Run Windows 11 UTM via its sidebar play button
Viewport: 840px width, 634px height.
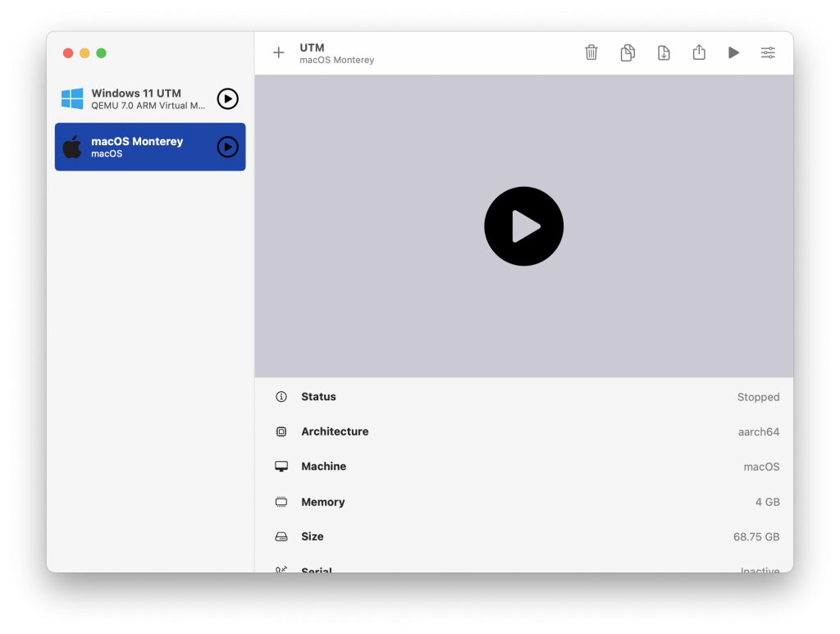pyautogui.click(x=226, y=98)
